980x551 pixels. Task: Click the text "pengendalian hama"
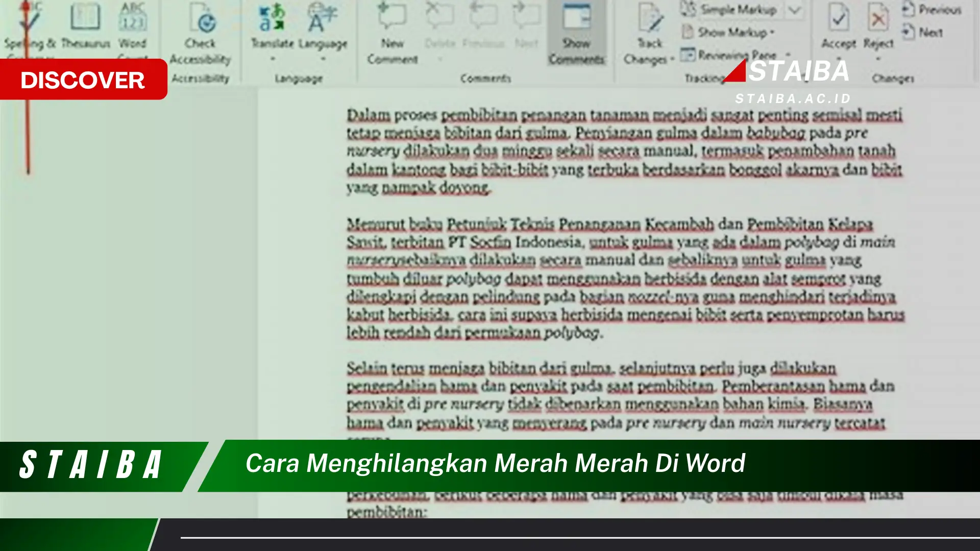tap(412, 387)
